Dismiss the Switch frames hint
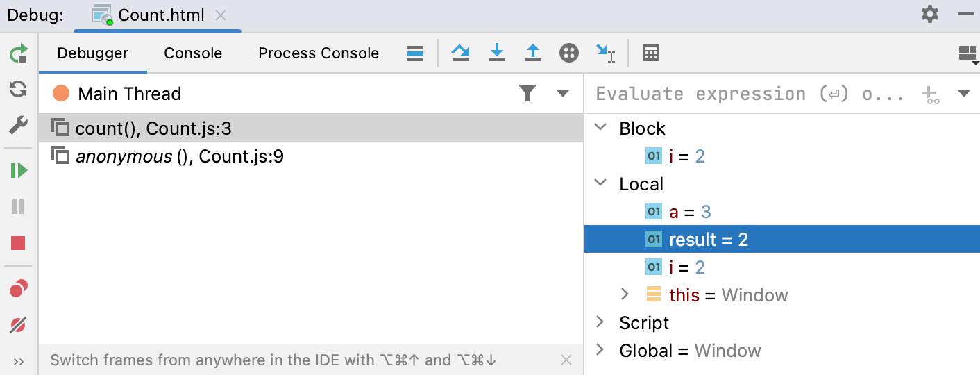The image size is (980, 375). coord(566,360)
